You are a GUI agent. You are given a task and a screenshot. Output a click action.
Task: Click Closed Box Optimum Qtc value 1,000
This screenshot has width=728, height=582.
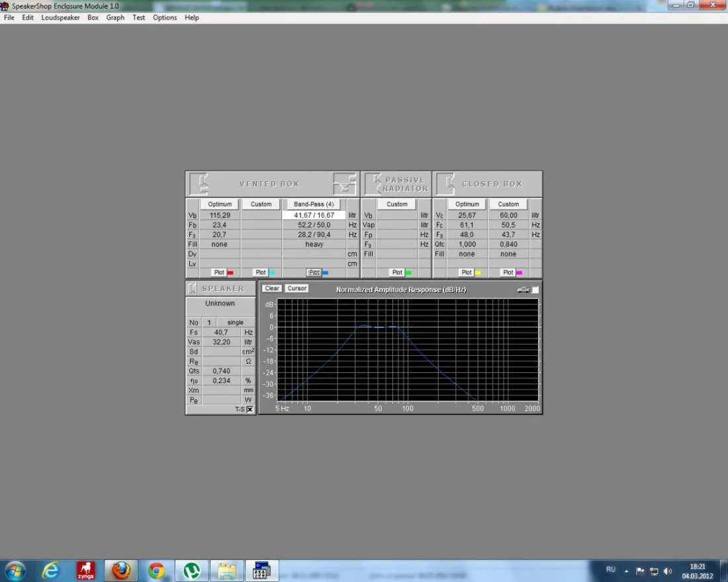467,245
